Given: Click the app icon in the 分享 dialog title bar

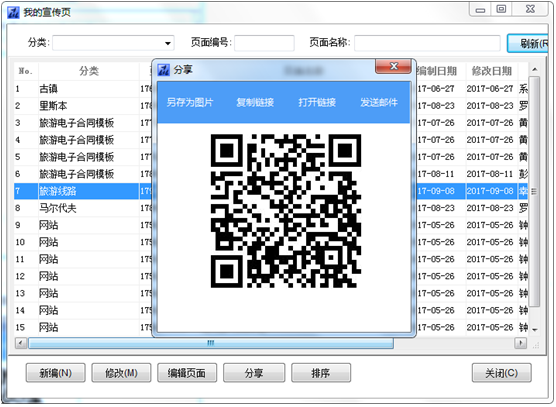Looking at the screenshot, I should pyautogui.click(x=164, y=70).
